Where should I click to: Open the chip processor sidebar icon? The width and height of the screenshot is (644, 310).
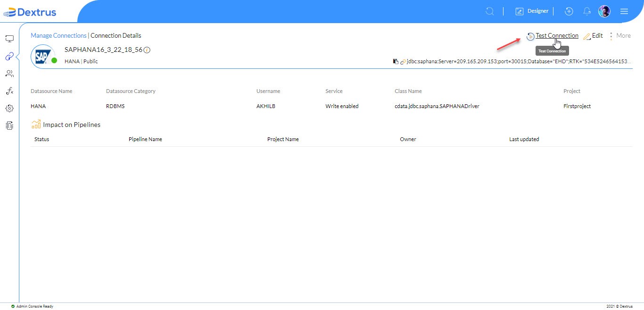pyautogui.click(x=9, y=126)
